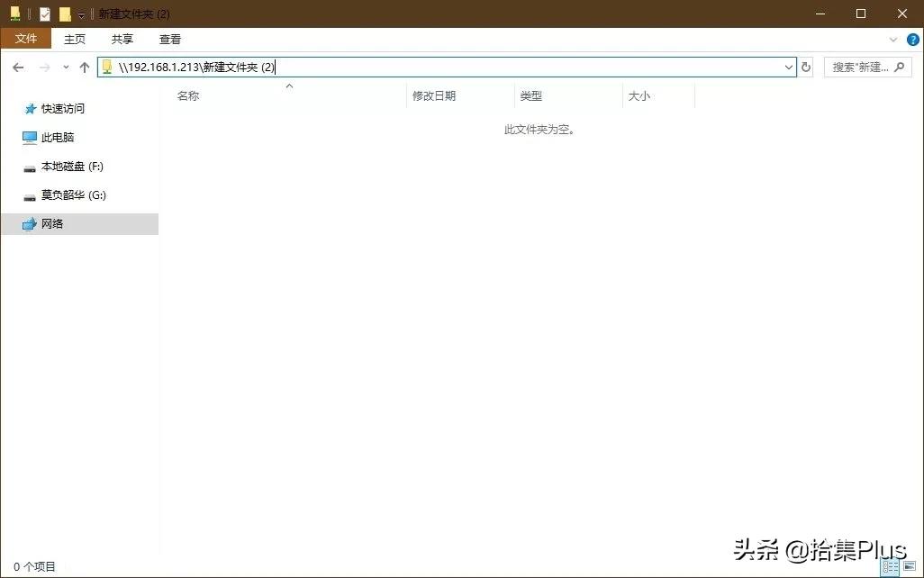Viewport: 924px width, 578px height.
Task: Switch to the 查看 ribbon tab
Action: pyautogui.click(x=169, y=39)
